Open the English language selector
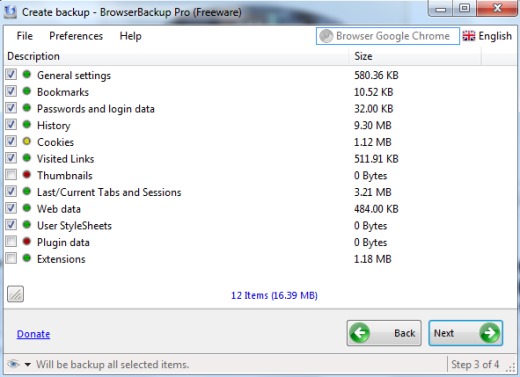Viewport: 520px width, 377px height. click(x=487, y=36)
